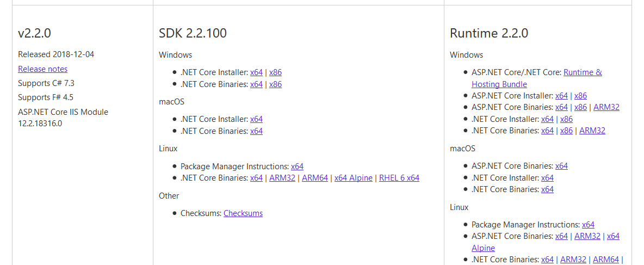Download Runtime Windows ASP.NET Core Installer x86
The width and height of the screenshot is (644, 265).
click(x=581, y=96)
